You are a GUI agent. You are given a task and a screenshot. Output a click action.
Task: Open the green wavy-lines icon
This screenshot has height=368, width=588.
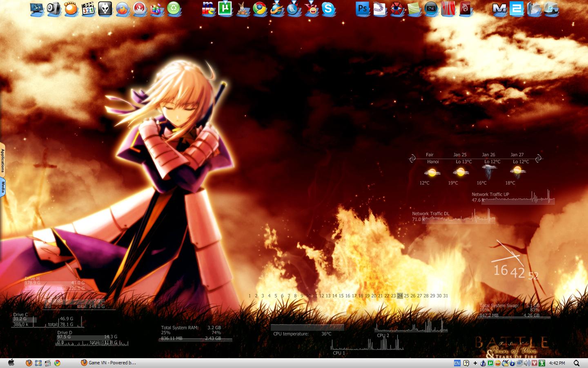click(x=414, y=9)
